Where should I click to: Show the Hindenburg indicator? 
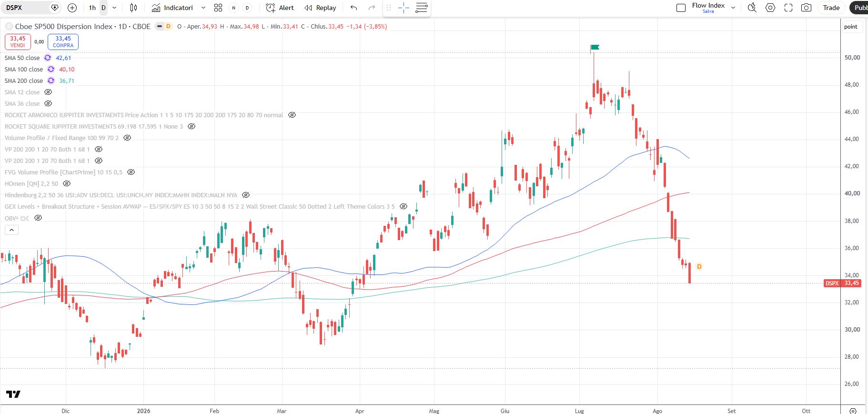246,195
